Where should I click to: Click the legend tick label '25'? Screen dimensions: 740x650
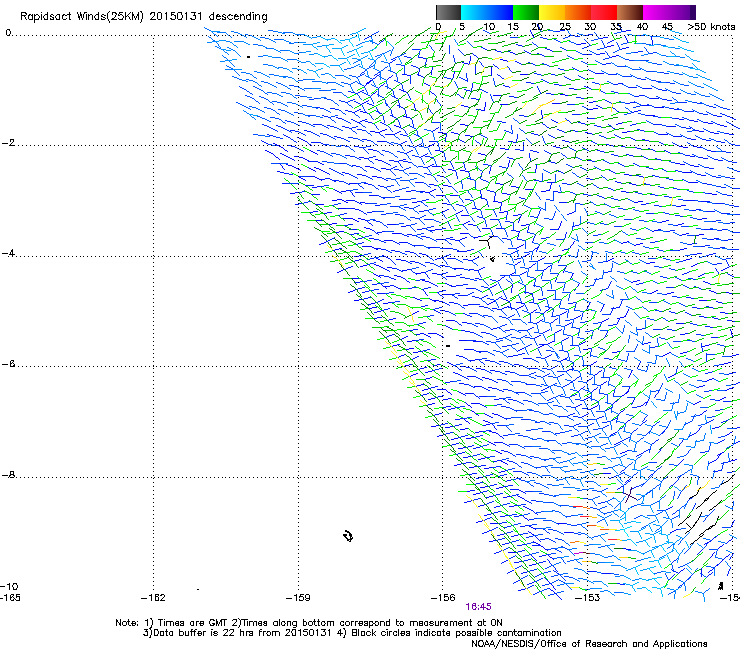pos(565,27)
